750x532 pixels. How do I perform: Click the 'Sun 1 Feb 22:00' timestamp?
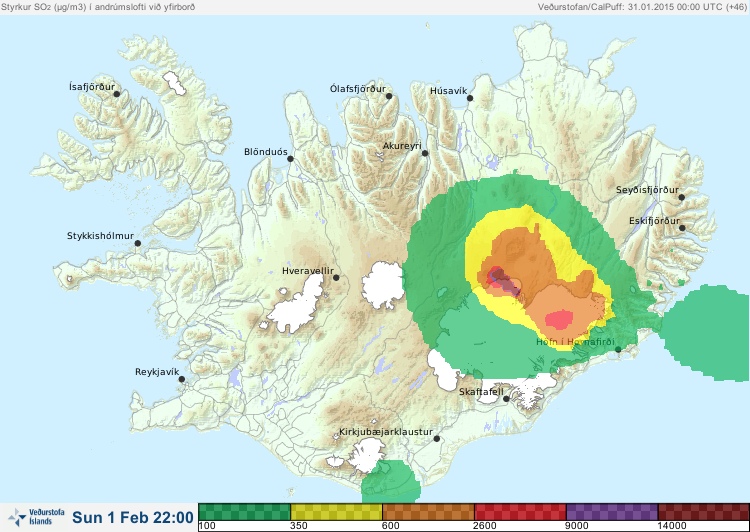click(x=133, y=517)
